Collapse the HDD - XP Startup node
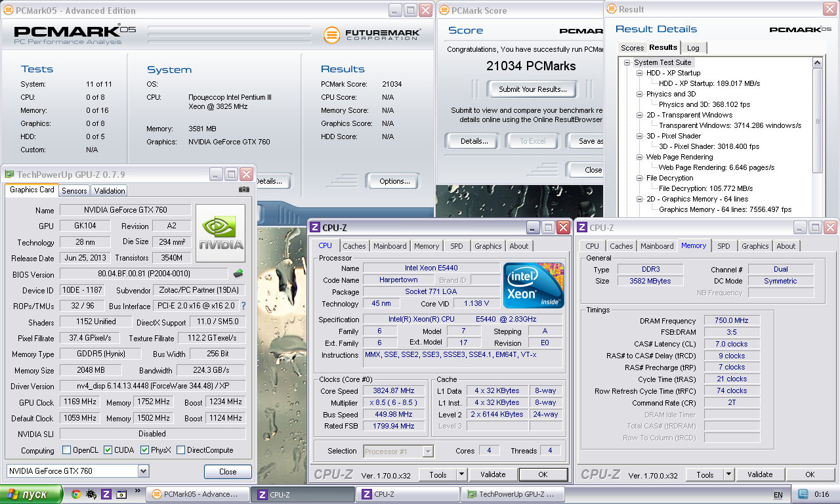Viewport: 840px width, 504px height. [x=639, y=73]
